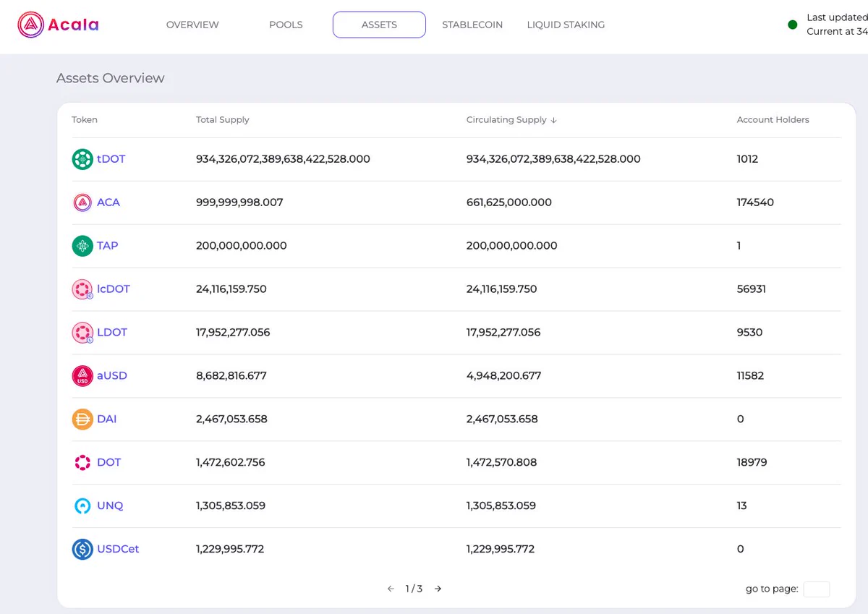
Task: Open the USDCet token link
Action: [118, 550]
